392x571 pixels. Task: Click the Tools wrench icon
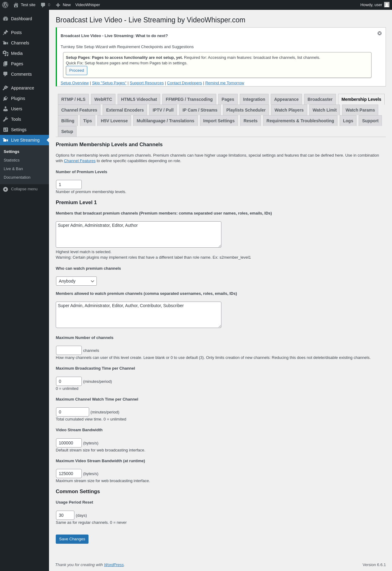pos(6,119)
